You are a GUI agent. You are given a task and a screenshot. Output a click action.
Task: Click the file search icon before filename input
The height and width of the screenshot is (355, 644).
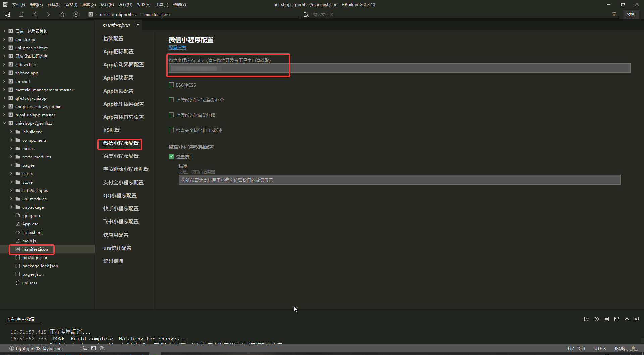(306, 14)
